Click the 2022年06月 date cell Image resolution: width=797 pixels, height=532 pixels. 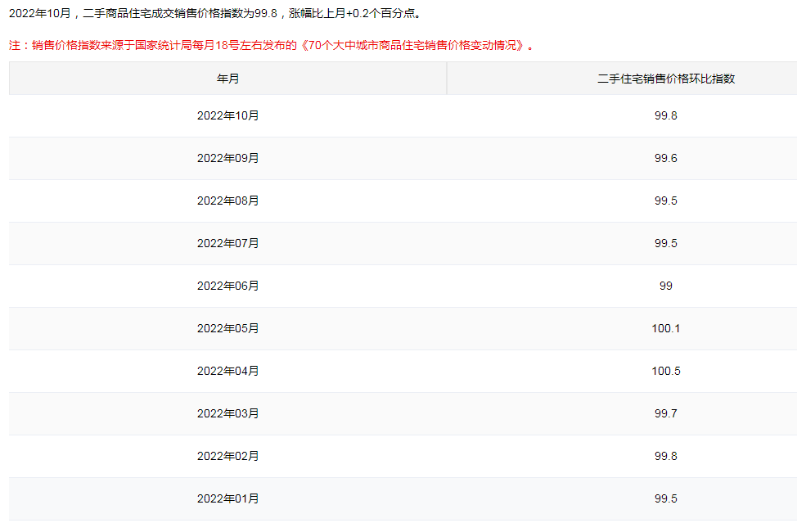227,286
